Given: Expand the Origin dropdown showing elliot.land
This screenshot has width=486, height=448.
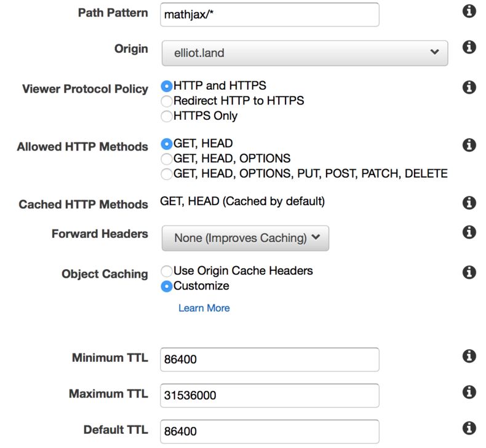Looking at the screenshot, I should coord(305,53).
